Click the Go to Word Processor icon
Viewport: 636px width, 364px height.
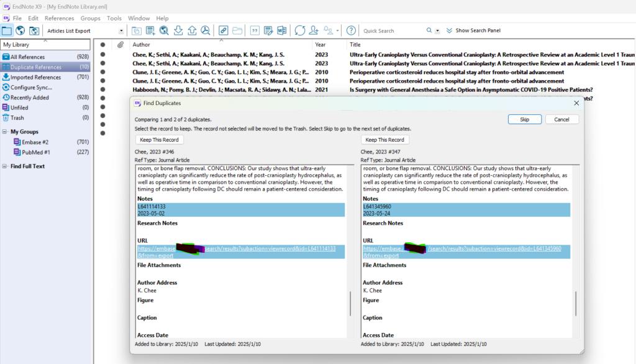[x=281, y=30]
